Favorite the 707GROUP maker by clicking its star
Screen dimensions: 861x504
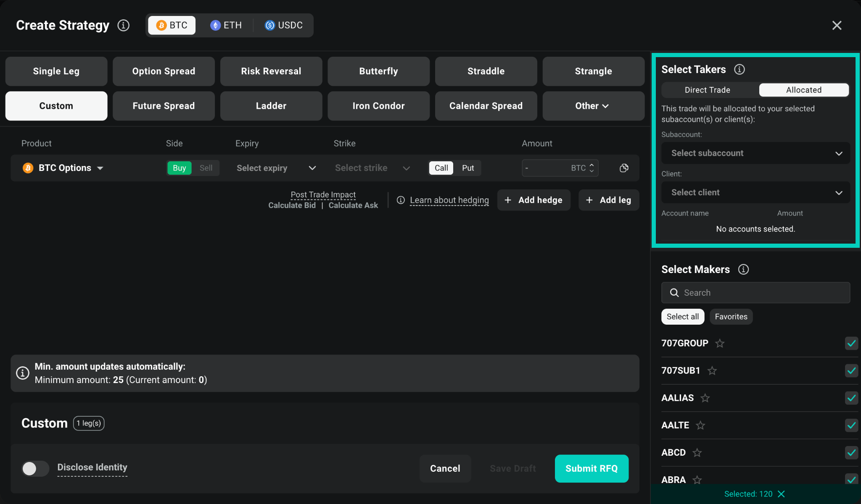coord(720,343)
